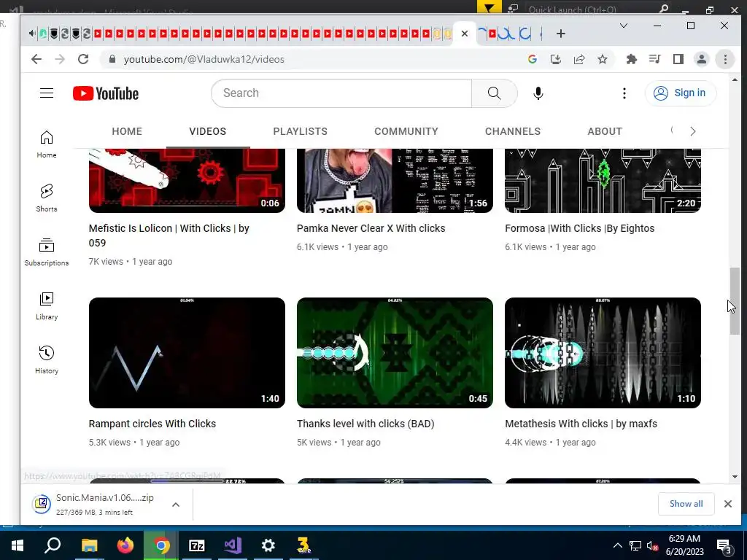Go to Home in YouTube sidebar

point(47,144)
